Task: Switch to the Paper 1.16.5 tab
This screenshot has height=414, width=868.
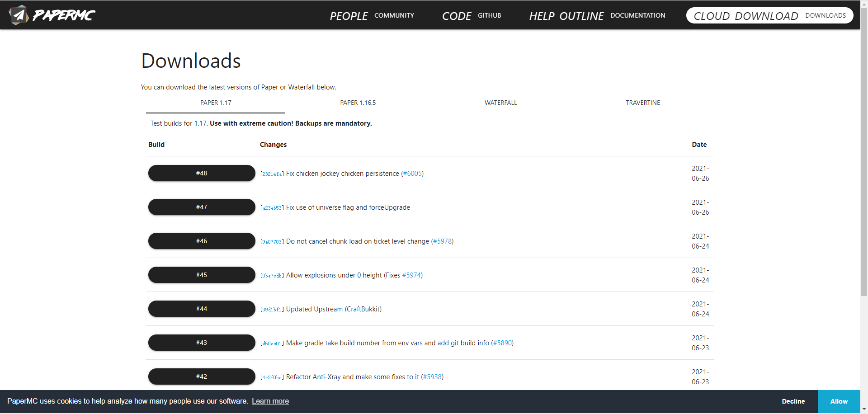Action: tap(358, 103)
